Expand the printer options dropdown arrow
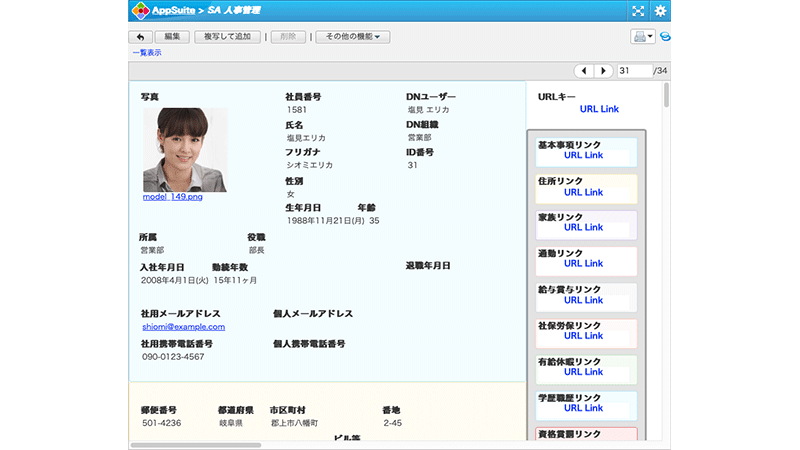The image size is (800, 450). pyautogui.click(x=651, y=37)
